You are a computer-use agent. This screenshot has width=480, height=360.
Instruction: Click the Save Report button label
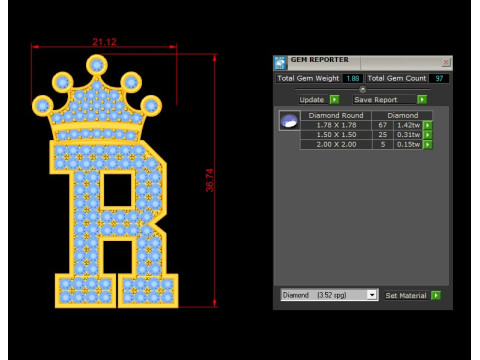point(376,100)
